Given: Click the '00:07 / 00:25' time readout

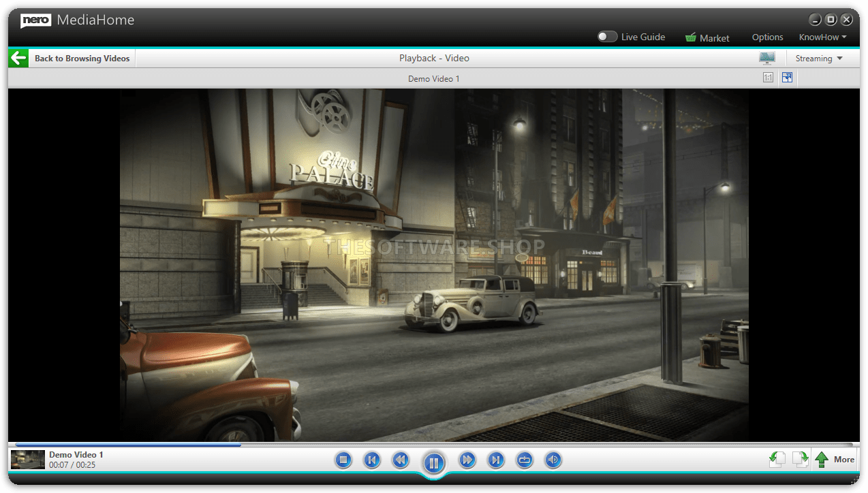Looking at the screenshot, I should tap(72, 465).
